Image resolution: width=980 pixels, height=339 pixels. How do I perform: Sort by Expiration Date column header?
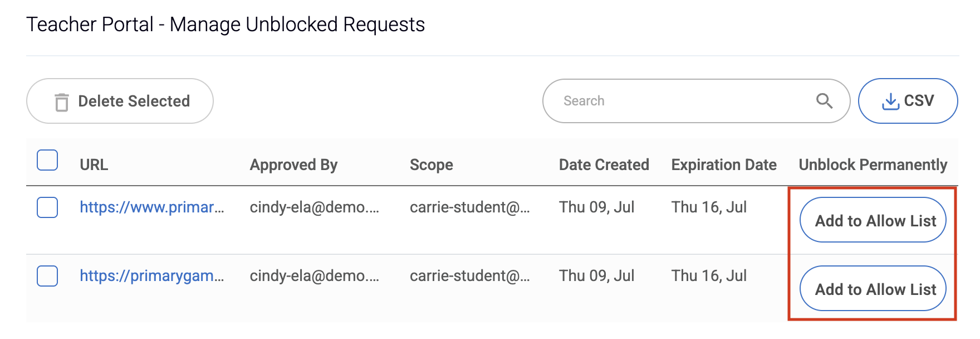pos(724,165)
